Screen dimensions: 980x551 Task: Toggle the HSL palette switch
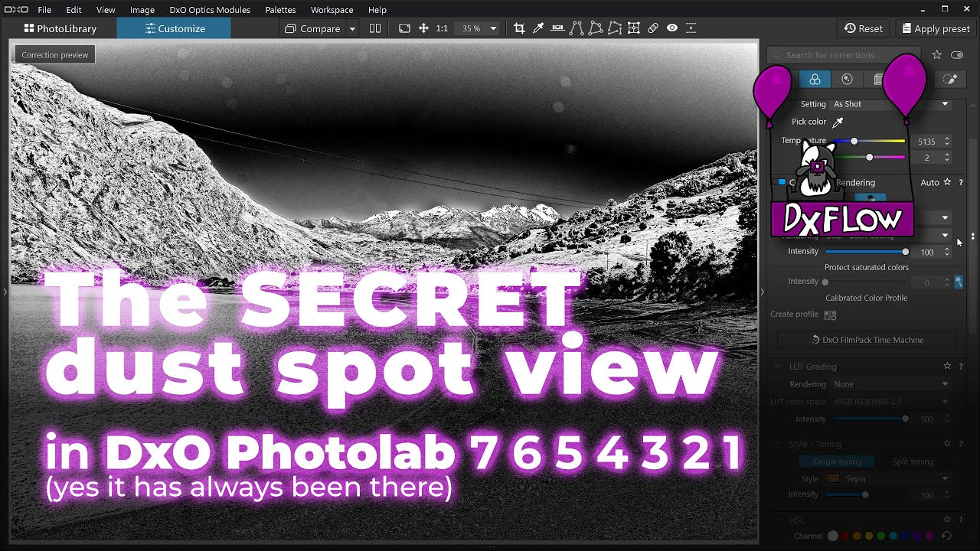(777, 520)
